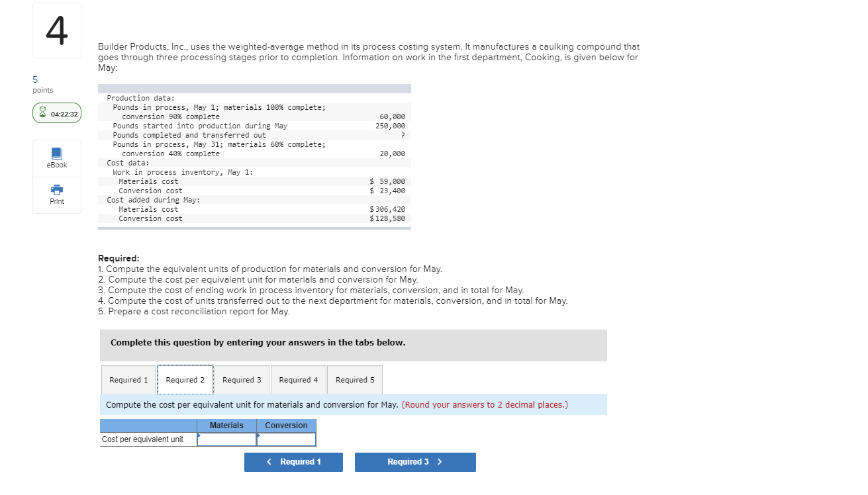This screenshot has height=495, width=868.
Task: Open the Required 5 tab
Action: click(x=355, y=380)
